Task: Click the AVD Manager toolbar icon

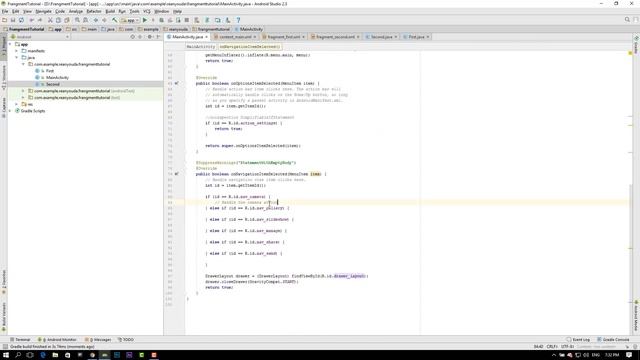Action: coord(218,20)
